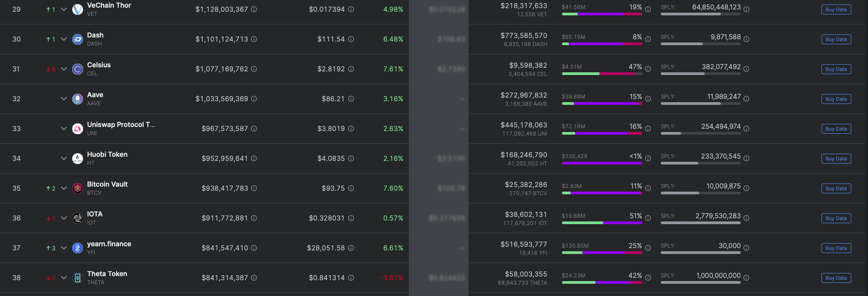Show info icon next to IOTA price $0.328031
Viewport: 868px width, 296px height.
(351, 218)
